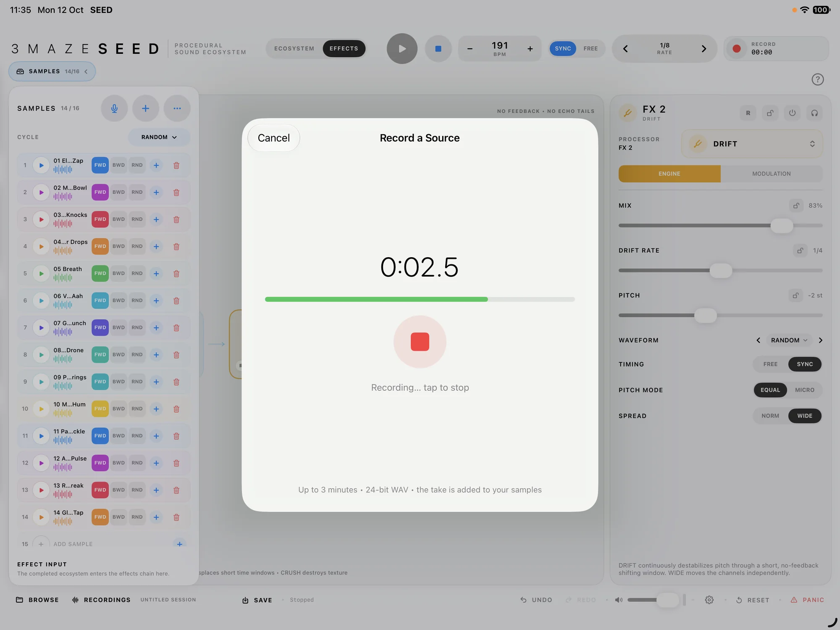
Task: Click the R button in FX 2 header
Action: (748, 113)
